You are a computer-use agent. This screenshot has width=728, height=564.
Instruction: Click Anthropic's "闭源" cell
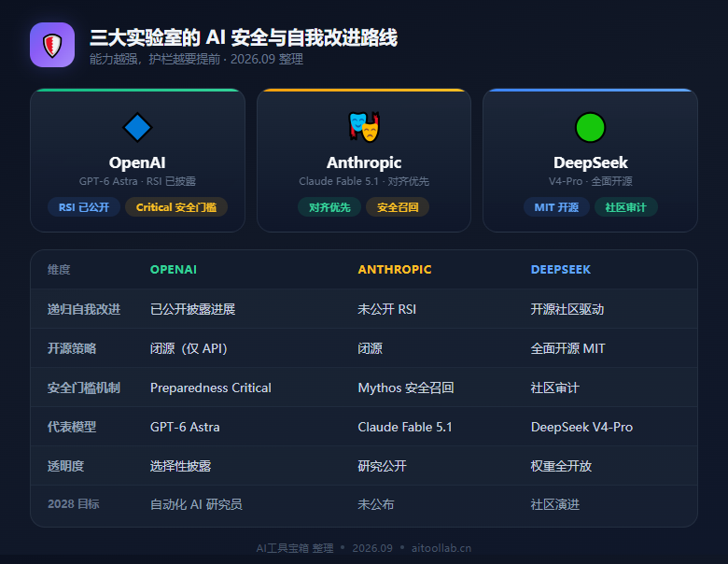(370, 348)
